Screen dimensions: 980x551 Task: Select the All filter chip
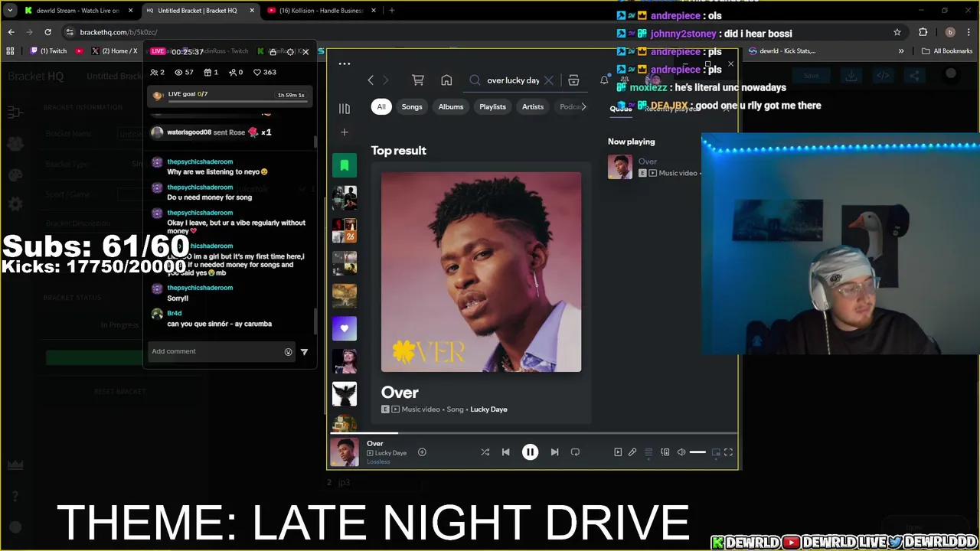pos(381,106)
